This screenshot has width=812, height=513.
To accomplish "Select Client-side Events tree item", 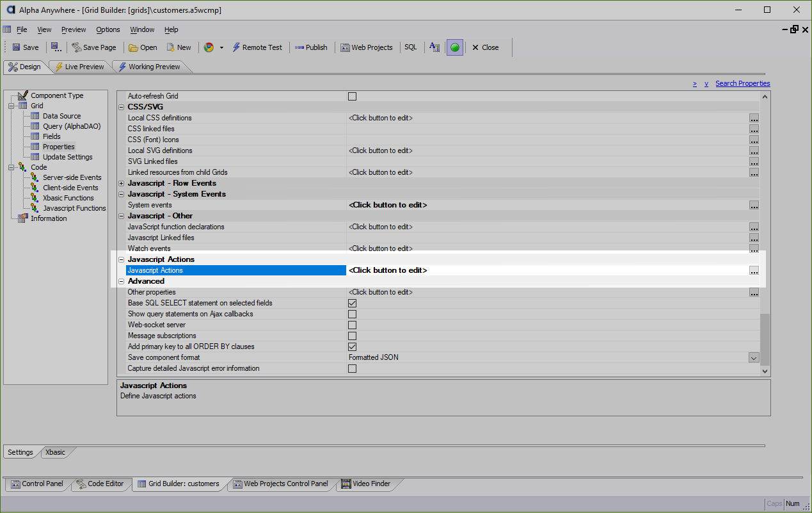I will (x=70, y=188).
